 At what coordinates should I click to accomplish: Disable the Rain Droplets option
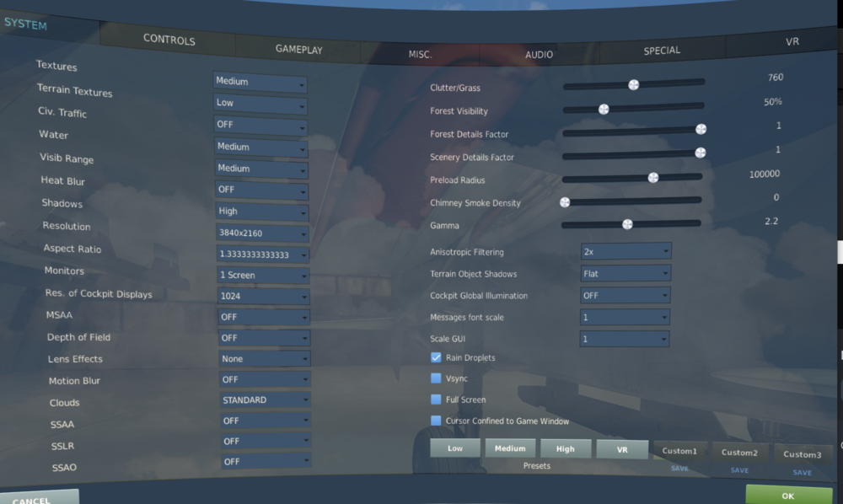(x=436, y=357)
